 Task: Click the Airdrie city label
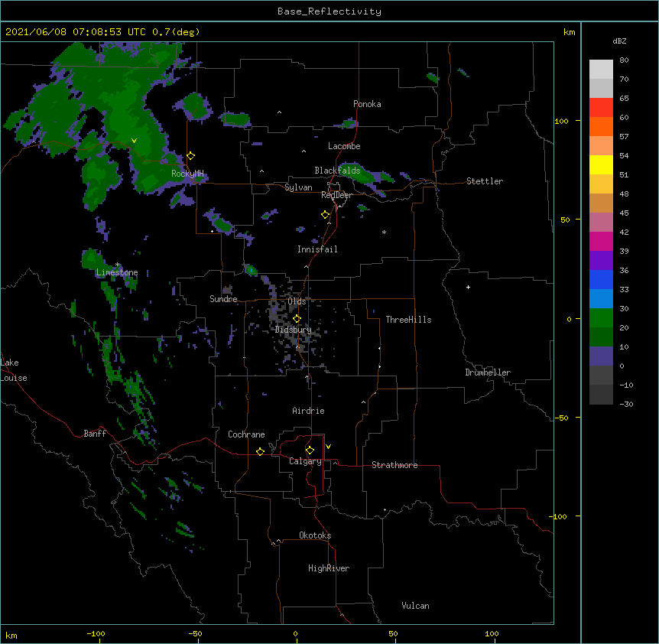tap(308, 411)
